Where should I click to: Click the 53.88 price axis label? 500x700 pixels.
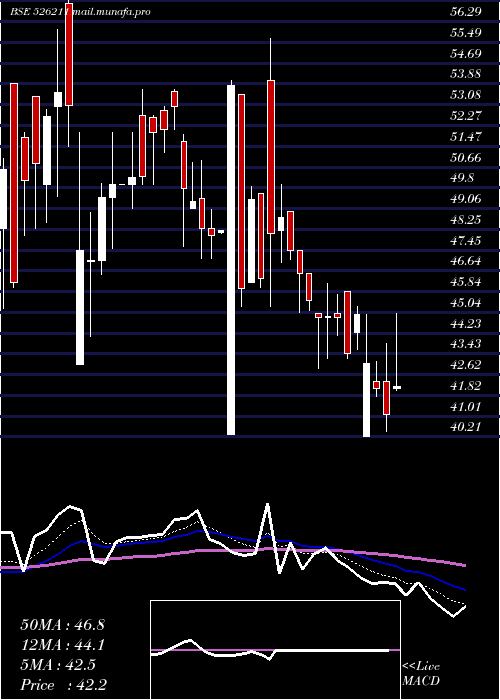point(466,74)
